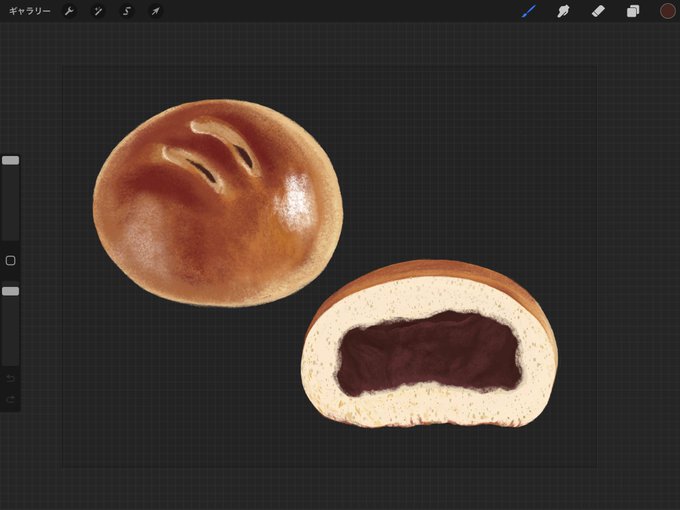The image size is (680, 510).
Task: Tap the sliced bun's red bean filling
Action: point(429,353)
